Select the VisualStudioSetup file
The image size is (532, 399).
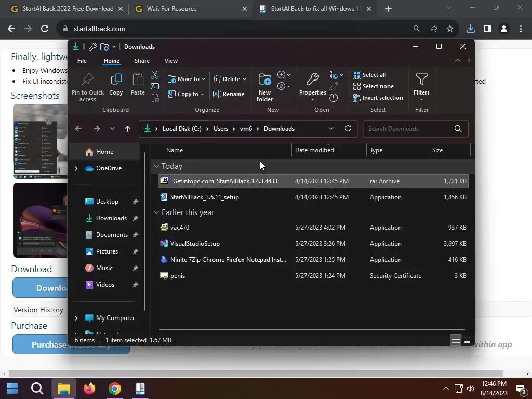click(313, 244)
